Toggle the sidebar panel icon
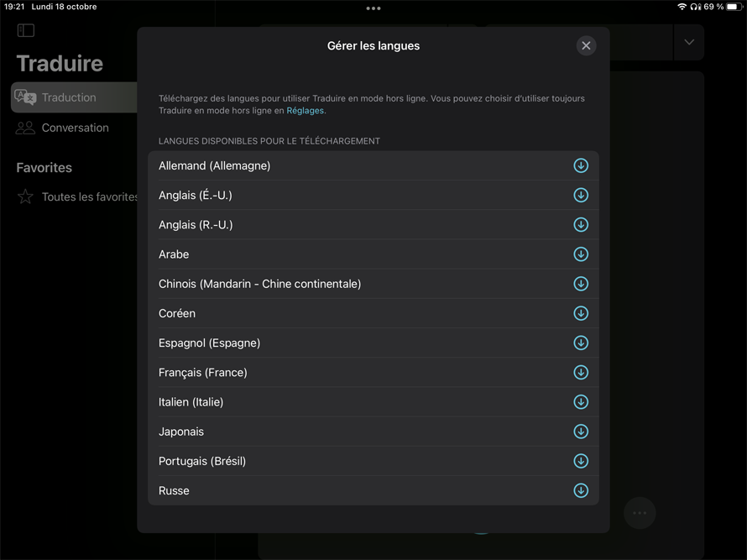This screenshot has height=560, width=747. coord(26,30)
